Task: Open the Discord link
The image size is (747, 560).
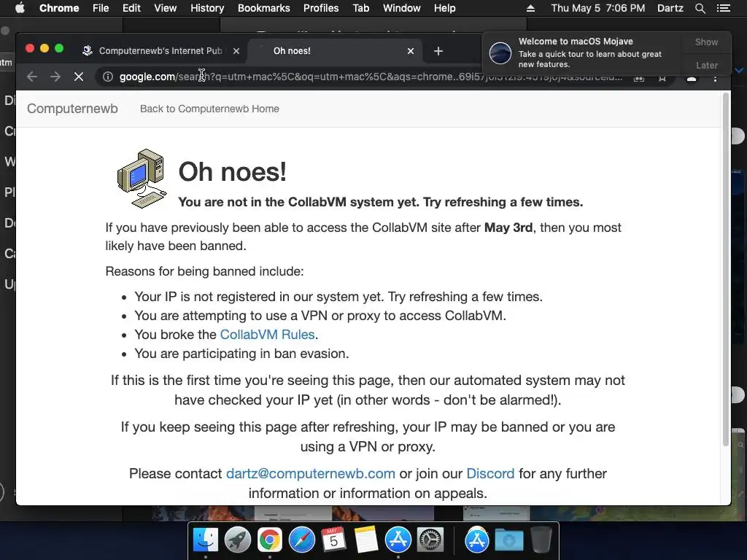Action: [x=490, y=474]
